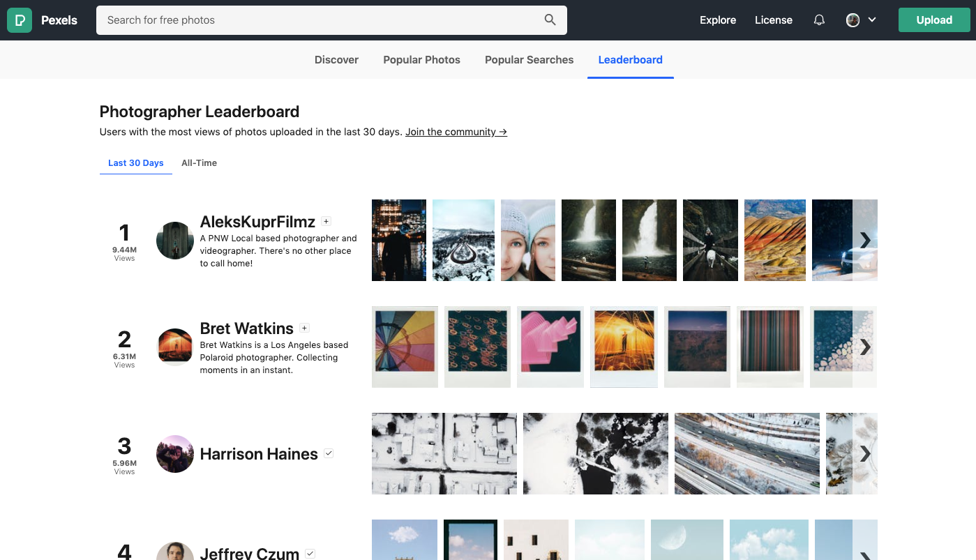Follow AleksKuprFilmz using plus icon

pos(326,222)
